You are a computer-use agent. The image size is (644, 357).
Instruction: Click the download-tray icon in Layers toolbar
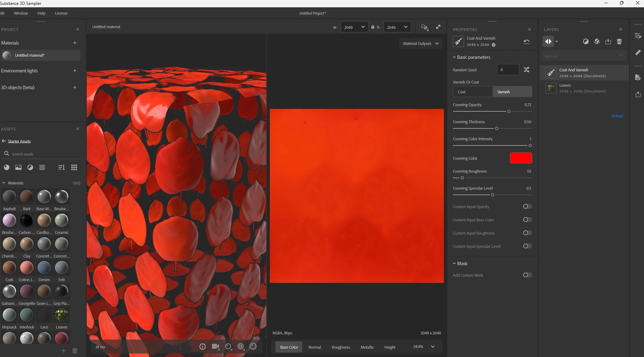tap(608, 41)
